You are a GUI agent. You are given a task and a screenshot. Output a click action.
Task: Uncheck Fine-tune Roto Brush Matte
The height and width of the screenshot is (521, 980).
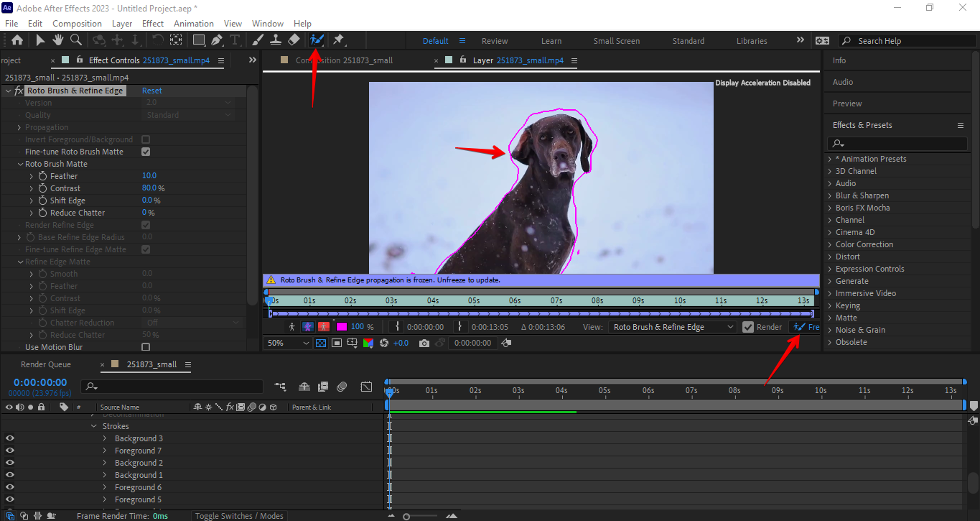point(145,152)
